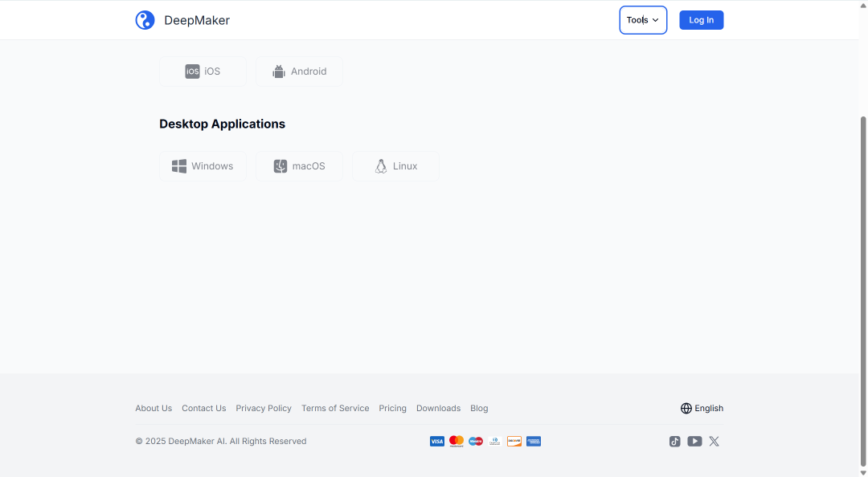Click the vertical page scrollbar thumb
The width and height of the screenshot is (868, 477).
click(863, 291)
